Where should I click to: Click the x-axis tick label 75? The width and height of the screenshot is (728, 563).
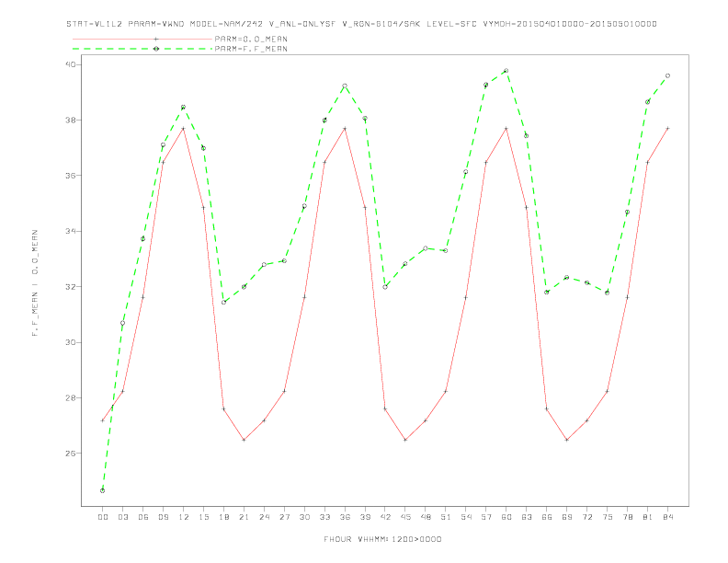[x=608, y=517]
